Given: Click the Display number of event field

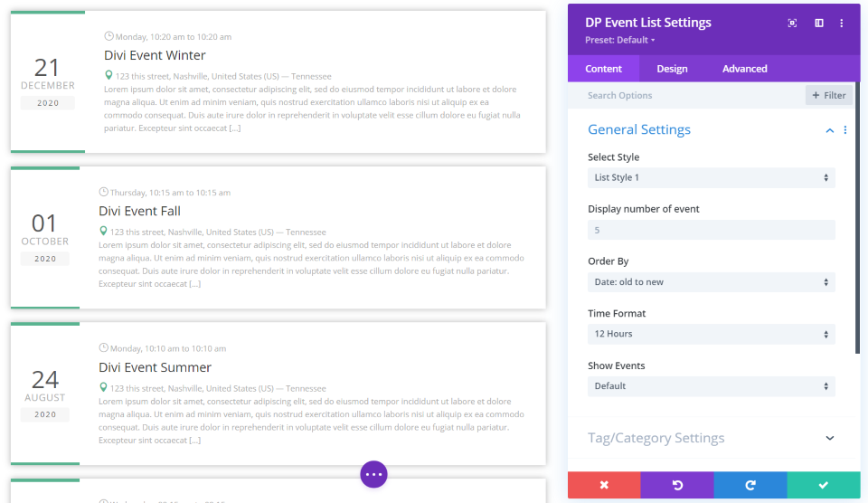Looking at the screenshot, I should pos(711,230).
